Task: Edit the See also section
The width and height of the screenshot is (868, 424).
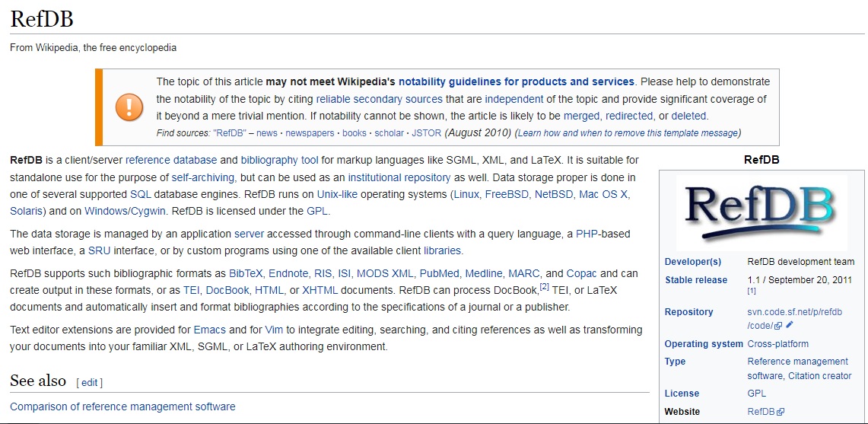Action: (x=89, y=382)
